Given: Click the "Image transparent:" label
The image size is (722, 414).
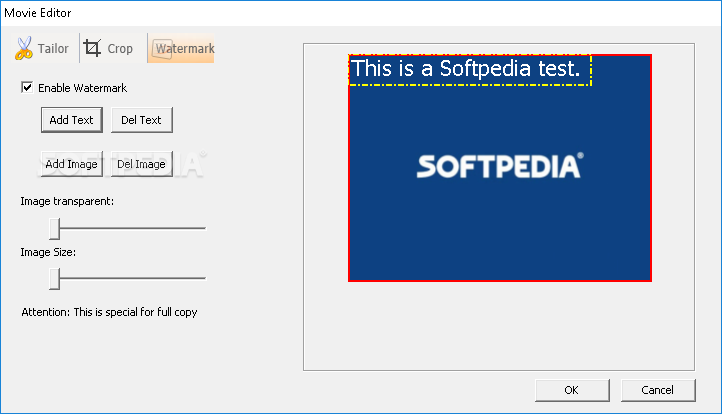Looking at the screenshot, I should point(67,201).
